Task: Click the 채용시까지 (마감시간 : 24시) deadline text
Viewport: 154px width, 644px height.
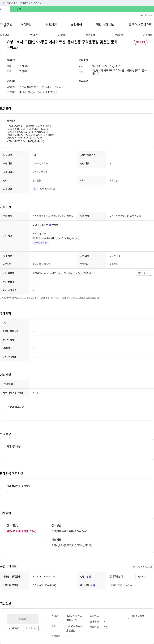Action: coord(21,531)
